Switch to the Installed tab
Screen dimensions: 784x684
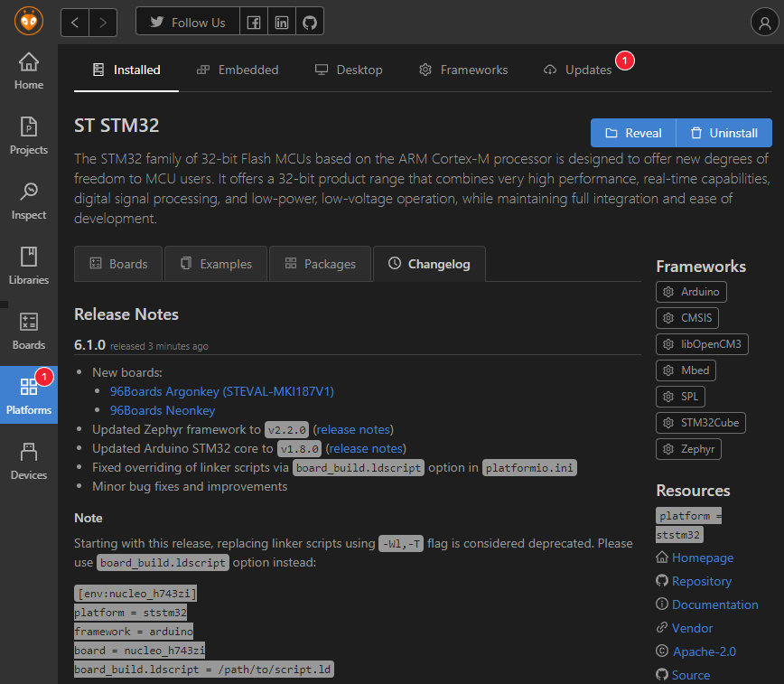(126, 70)
